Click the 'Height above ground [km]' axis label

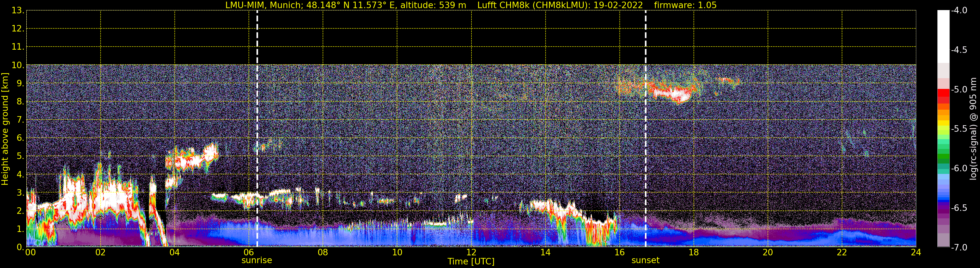[5, 129]
